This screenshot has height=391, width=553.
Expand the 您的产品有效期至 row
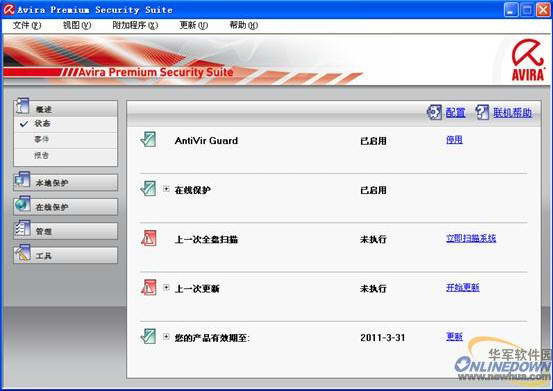click(166, 336)
